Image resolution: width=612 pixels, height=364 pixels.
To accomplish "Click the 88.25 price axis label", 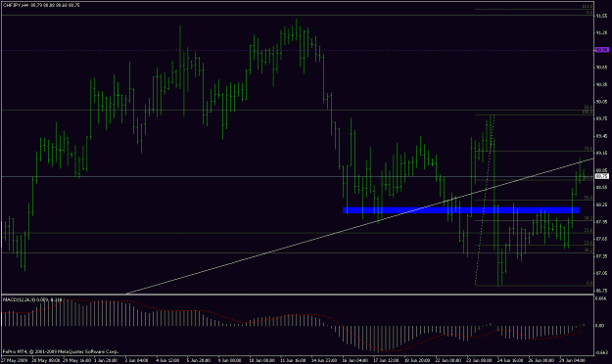I will click(x=601, y=205).
